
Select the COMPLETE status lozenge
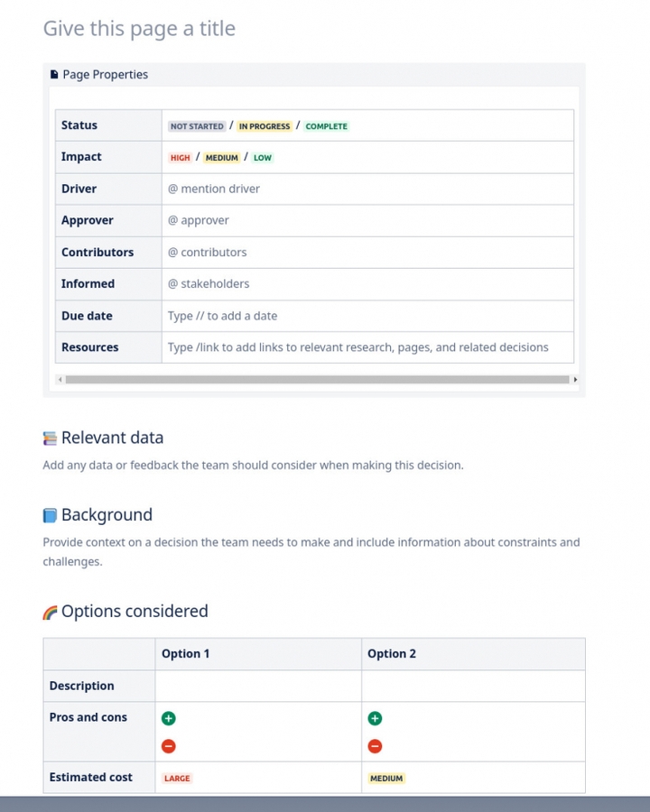coord(326,126)
